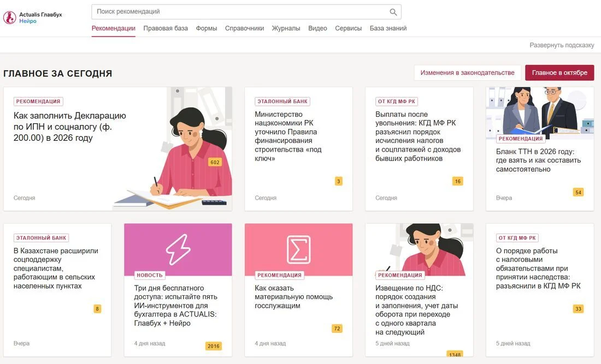
Task: Click РЕКОМЕНДАЦИЯ tag on the Декларация card
Action: (38, 102)
